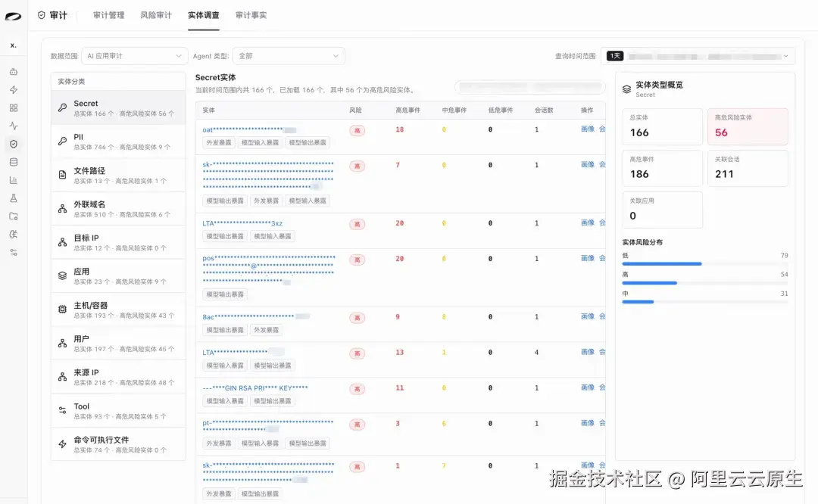The height and width of the screenshot is (504, 818).
Task: Open 画像 for the pos*** entity row
Action: click(588, 258)
